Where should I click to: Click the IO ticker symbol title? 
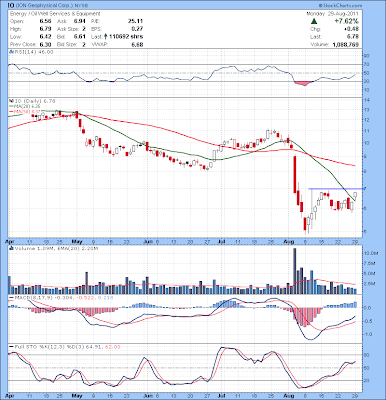click(11, 6)
